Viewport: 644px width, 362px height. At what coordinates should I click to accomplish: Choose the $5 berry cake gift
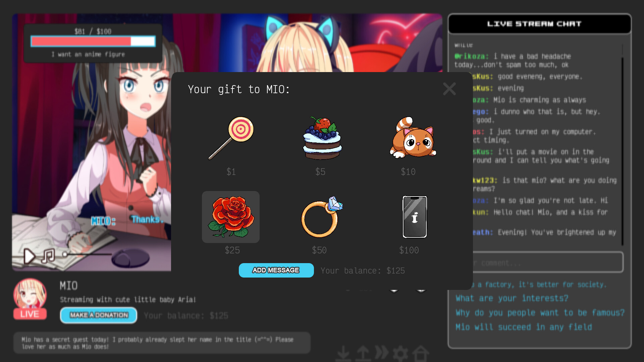[321, 138]
